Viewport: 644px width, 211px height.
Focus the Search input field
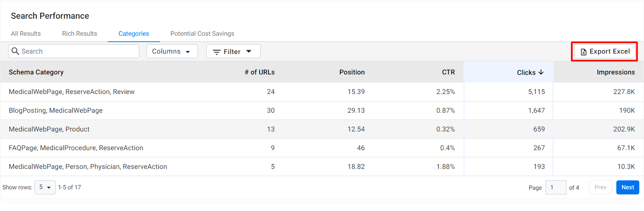coord(74,51)
